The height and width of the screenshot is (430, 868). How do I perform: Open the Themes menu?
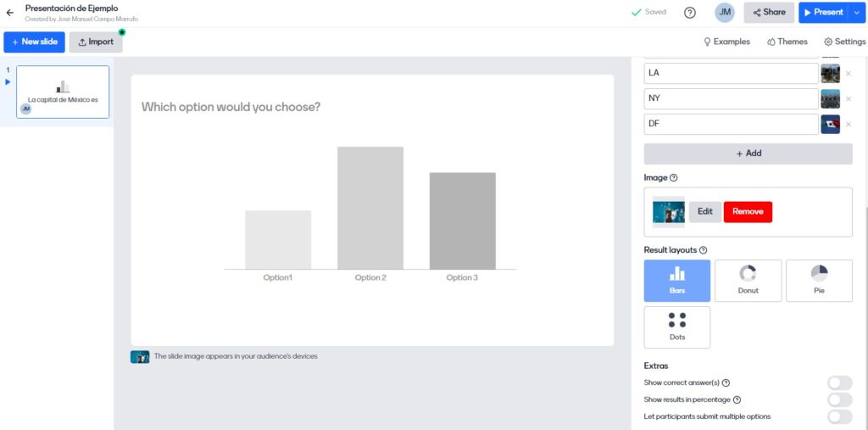(x=787, y=42)
